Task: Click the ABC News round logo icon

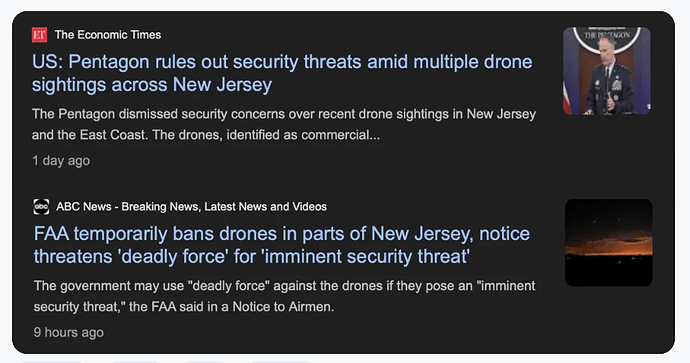Action: (41, 206)
